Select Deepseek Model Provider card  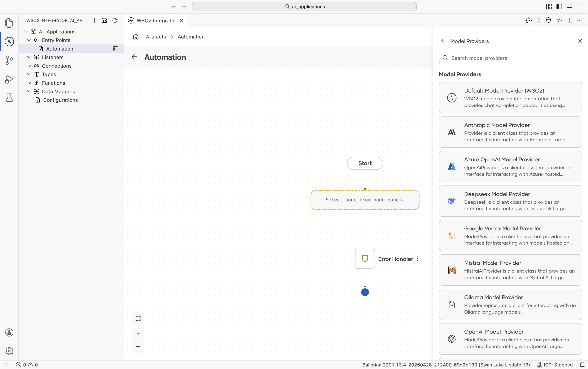pyautogui.click(x=510, y=201)
